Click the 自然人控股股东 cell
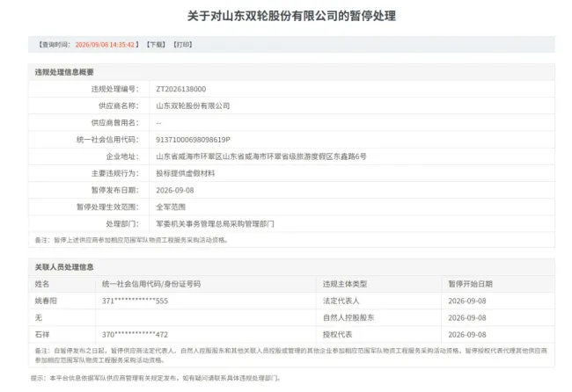572x392 pixels. click(348, 317)
